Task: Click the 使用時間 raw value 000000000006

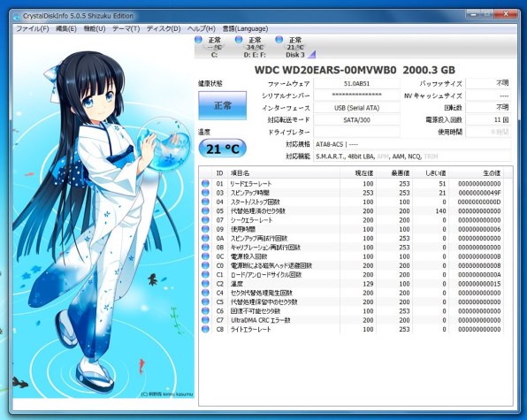Action: [x=479, y=229]
